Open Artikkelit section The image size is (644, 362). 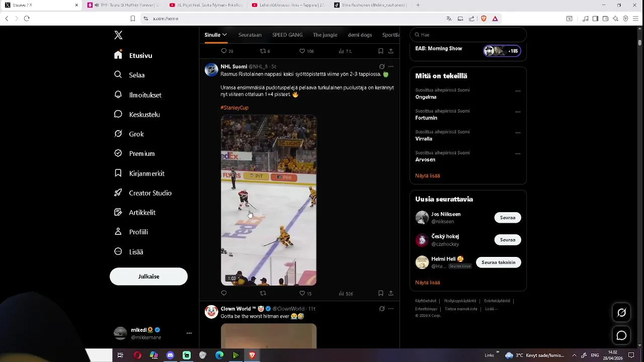point(135,212)
